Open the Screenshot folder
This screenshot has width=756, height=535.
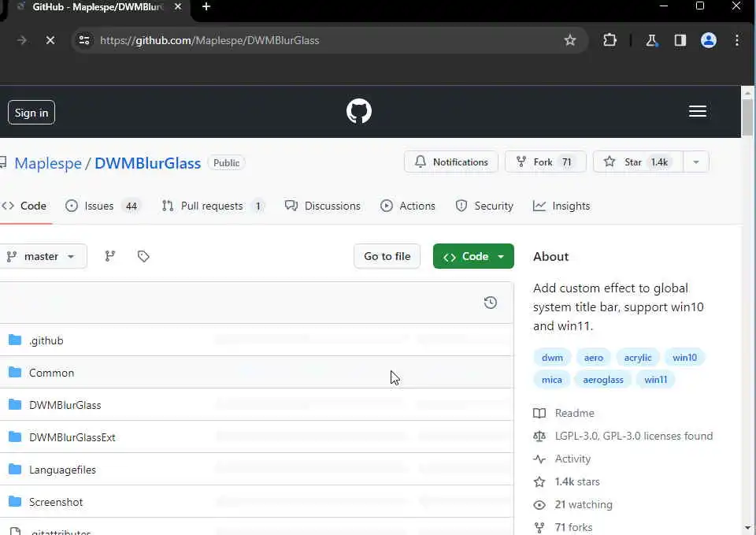[x=56, y=502]
